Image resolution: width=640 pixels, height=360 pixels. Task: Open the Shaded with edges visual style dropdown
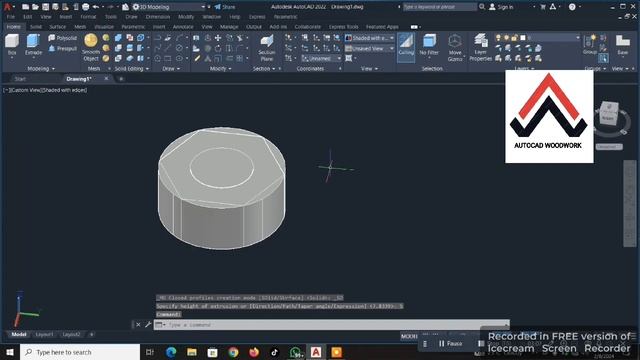pyautogui.click(x=370, y=38)
